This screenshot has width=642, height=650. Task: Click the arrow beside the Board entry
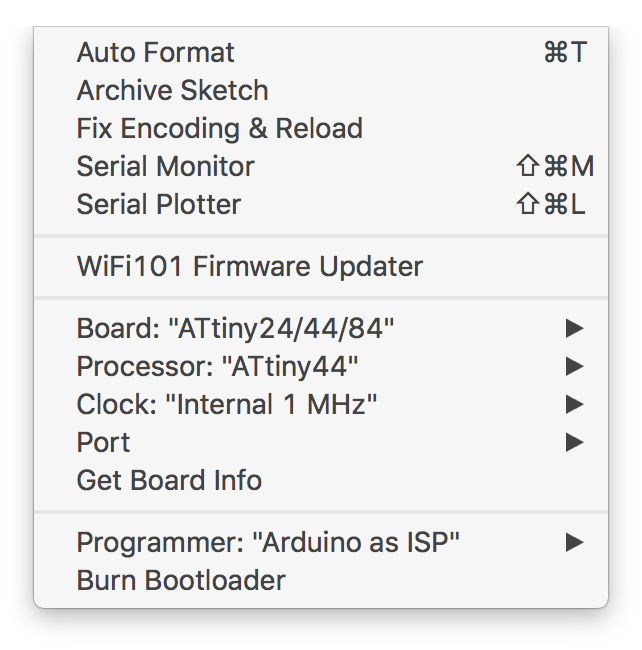tap(574, 328)
